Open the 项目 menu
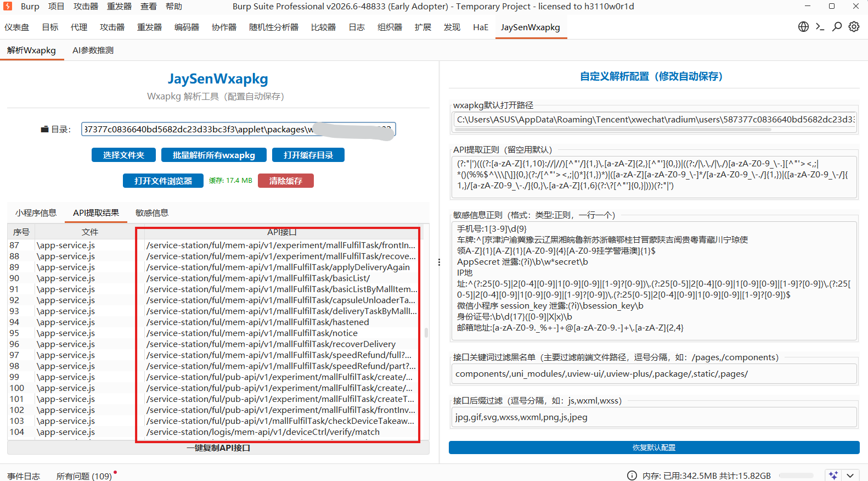This screenshot has height=481, width=868. (x=56, y=7)
